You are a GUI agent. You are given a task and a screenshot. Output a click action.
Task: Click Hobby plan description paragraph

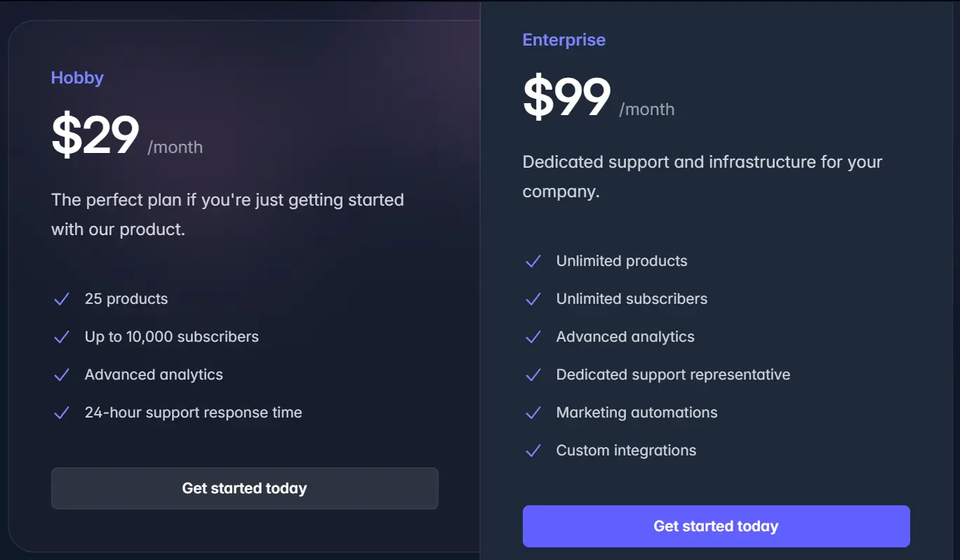(227, 215)
